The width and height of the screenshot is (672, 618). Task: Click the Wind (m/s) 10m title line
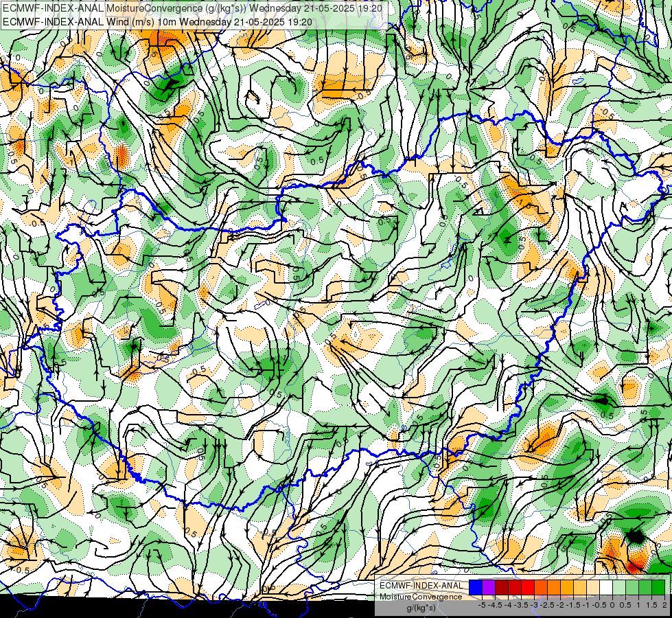(x=157, y=22)
